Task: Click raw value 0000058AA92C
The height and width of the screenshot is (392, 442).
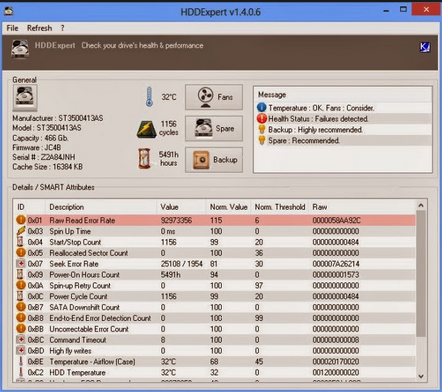Action: [x=337, y=220]
